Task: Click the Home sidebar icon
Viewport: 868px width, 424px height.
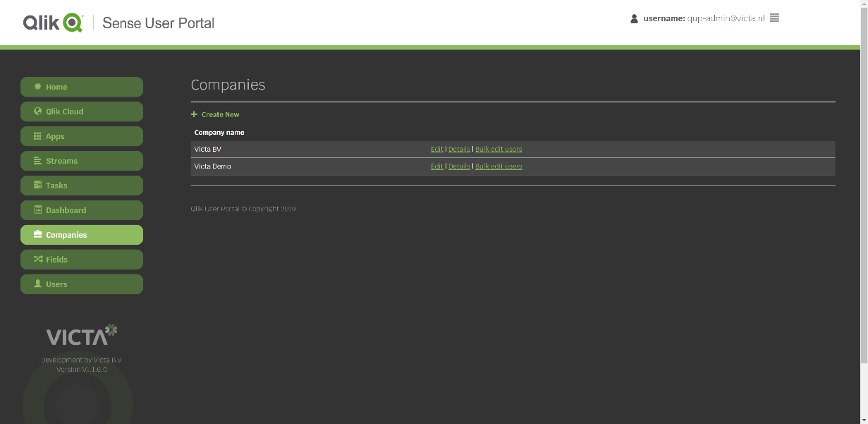Action: 38,87
